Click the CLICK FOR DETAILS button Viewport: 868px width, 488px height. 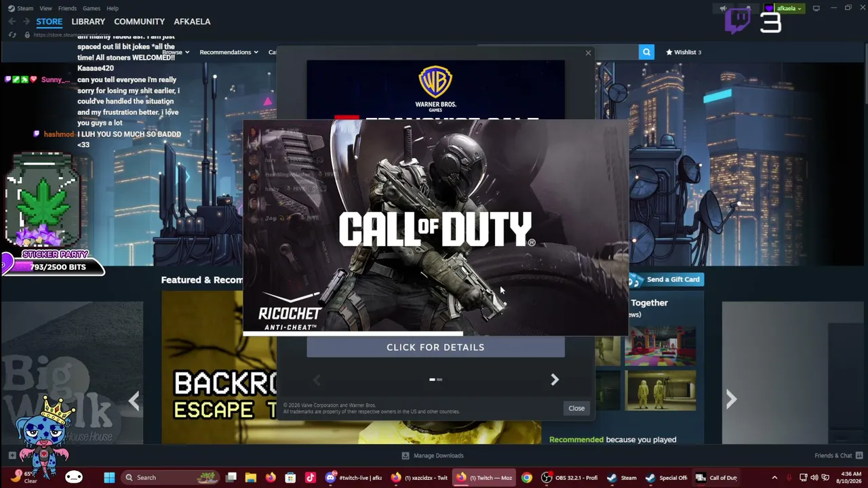point(435,347)
